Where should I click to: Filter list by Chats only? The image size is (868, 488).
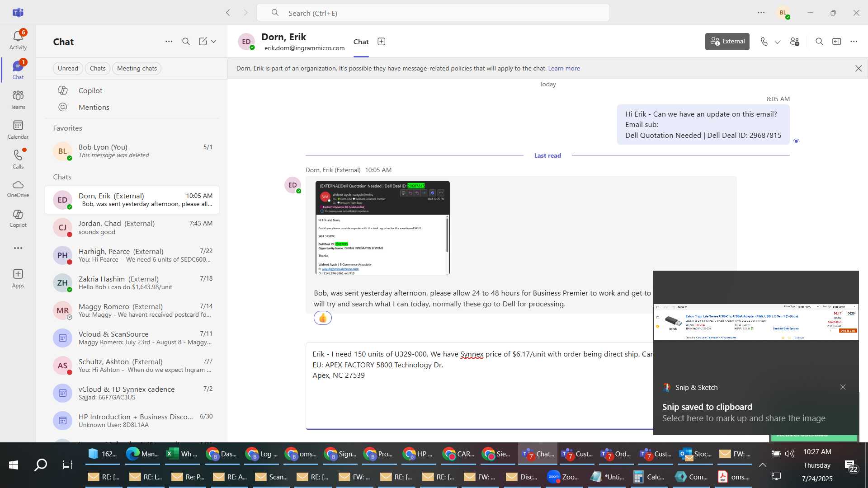click(98, 68)
